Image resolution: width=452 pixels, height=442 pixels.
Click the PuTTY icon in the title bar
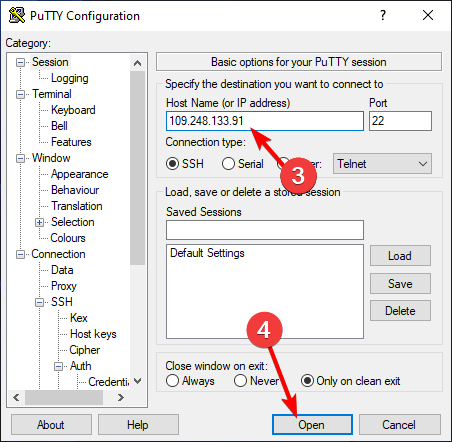[17, 15]
